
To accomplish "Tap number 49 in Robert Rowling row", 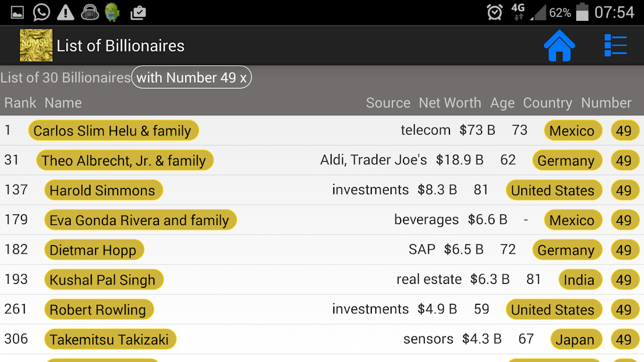I will (x=624, y=310).
